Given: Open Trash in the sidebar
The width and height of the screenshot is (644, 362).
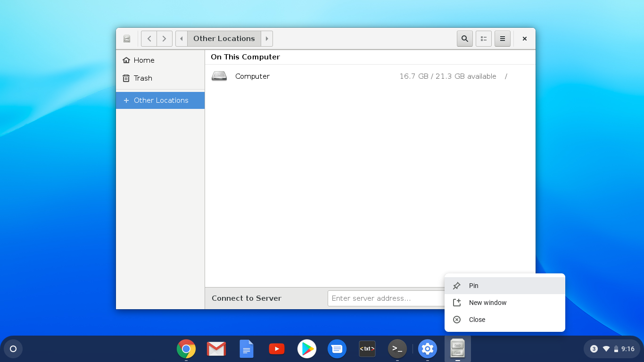Looking at the screenshot, I should pos(160,78).
